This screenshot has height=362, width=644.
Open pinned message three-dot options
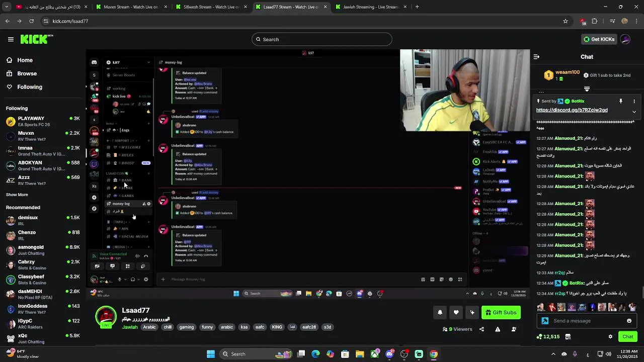click(x=634, y=101)
